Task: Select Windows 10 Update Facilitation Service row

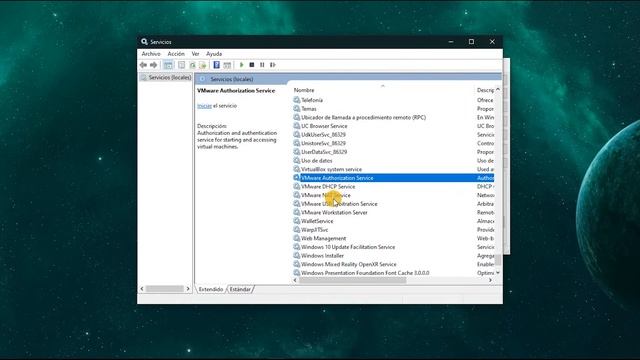Action: tap(393, 247)
